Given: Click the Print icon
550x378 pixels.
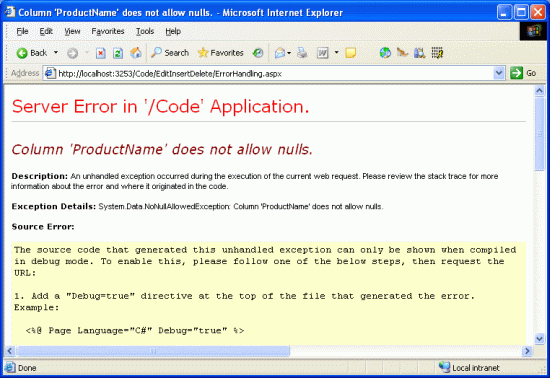Looking at the screenshot, I should pos(302,53).
